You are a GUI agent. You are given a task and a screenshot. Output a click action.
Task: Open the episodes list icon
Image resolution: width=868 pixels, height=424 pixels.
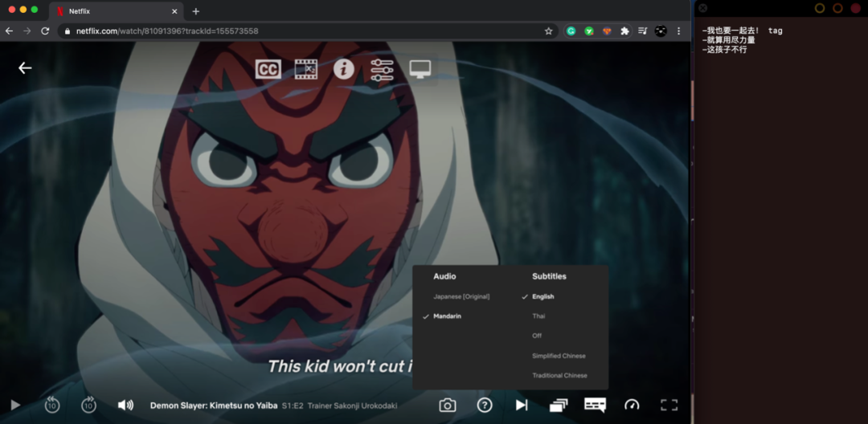[559, 406]
